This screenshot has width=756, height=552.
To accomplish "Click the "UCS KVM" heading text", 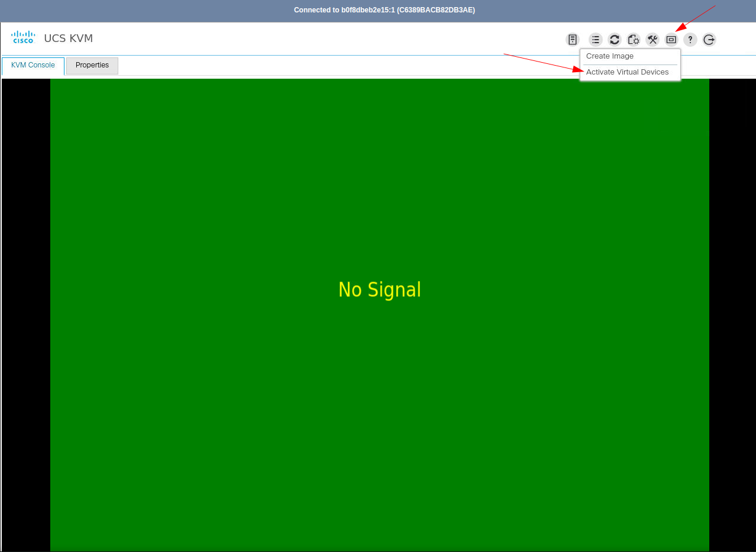I will click(67, 38).
